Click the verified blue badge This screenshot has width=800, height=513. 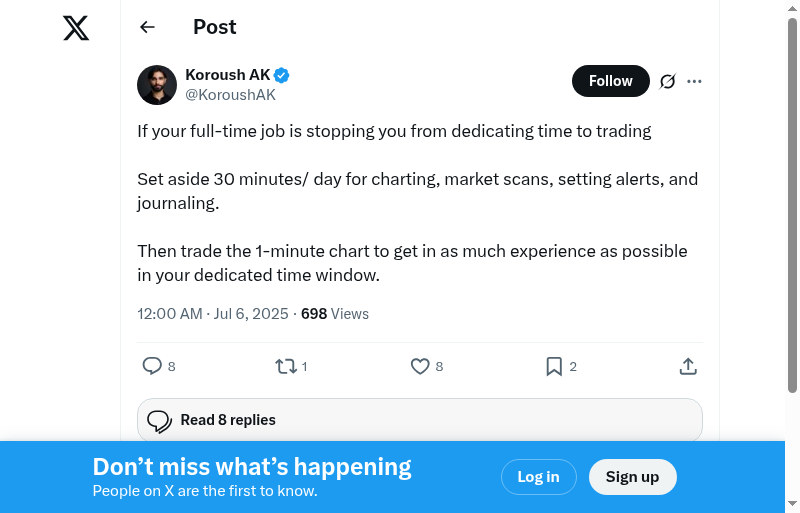click(x=283, y=75)
